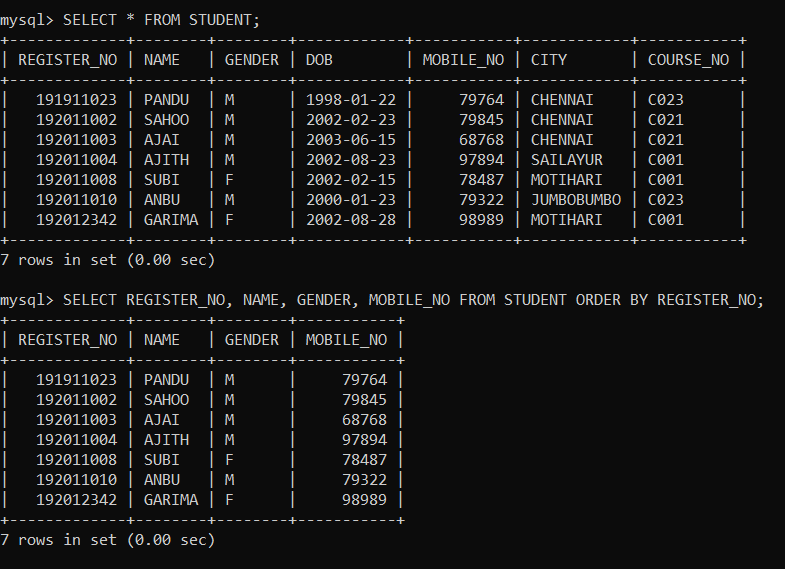Select the date of birth value 2000-01-23
This screenshot has height=569, width=785.
point(351,200)
